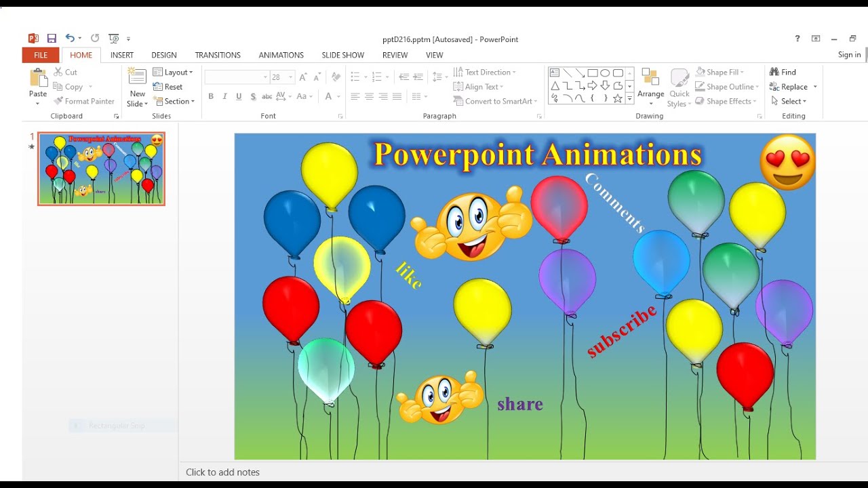Click the New Slide icon
Viewport: 868px width, 488px height.
tap(137, 77)
